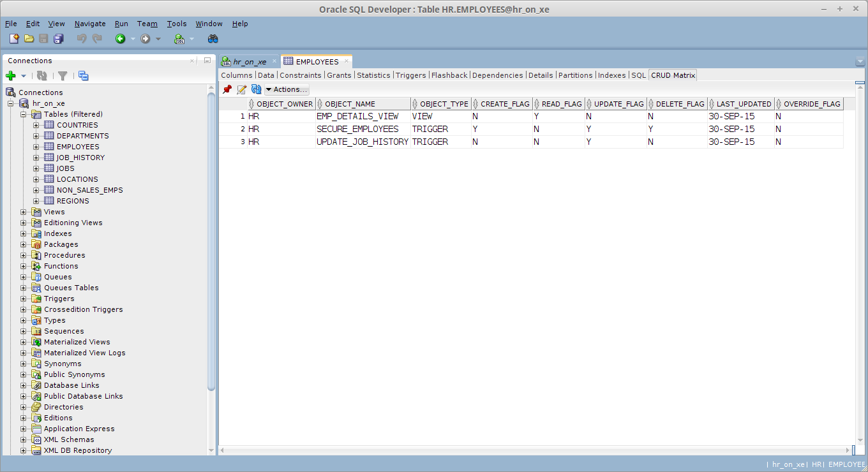Viewport: 868px width, 472px height.
Task: Click the binoculars Find DB Object icon
Action: pos(213,39)
